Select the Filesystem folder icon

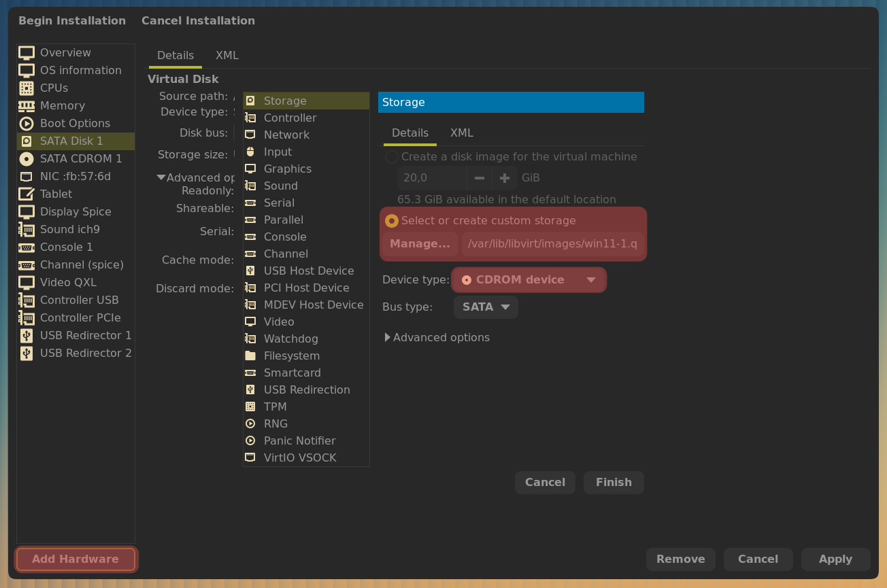point(250,356)
